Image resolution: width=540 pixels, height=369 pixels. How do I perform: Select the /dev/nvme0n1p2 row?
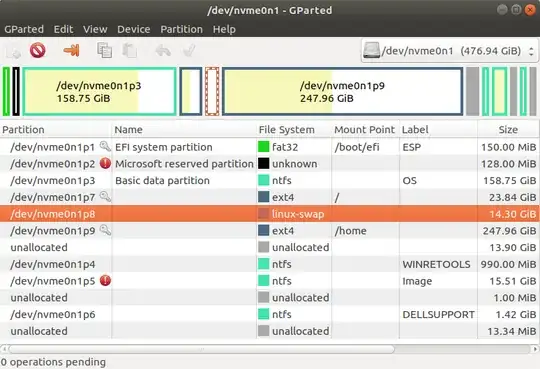tap(270, 164)
